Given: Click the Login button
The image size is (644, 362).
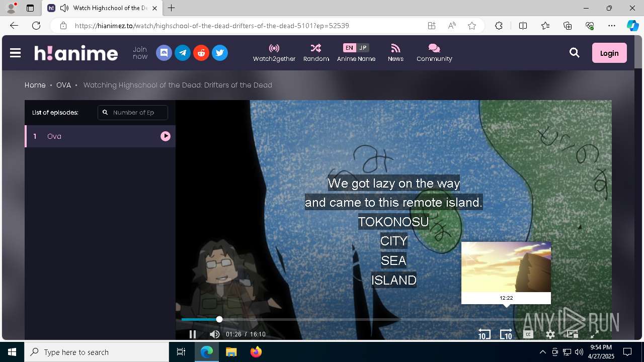Looking at the screenshot, I should click(x=609, y=53).
